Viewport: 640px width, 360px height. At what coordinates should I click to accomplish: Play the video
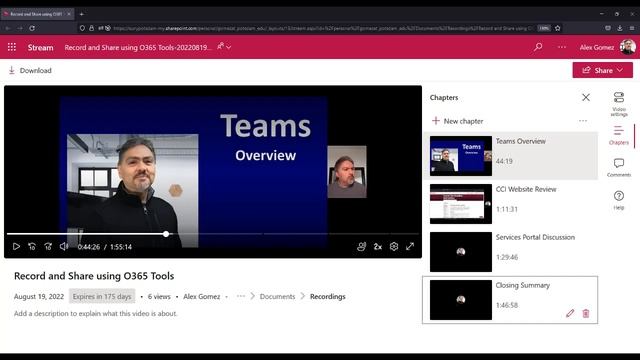click(x=16, y=247)
